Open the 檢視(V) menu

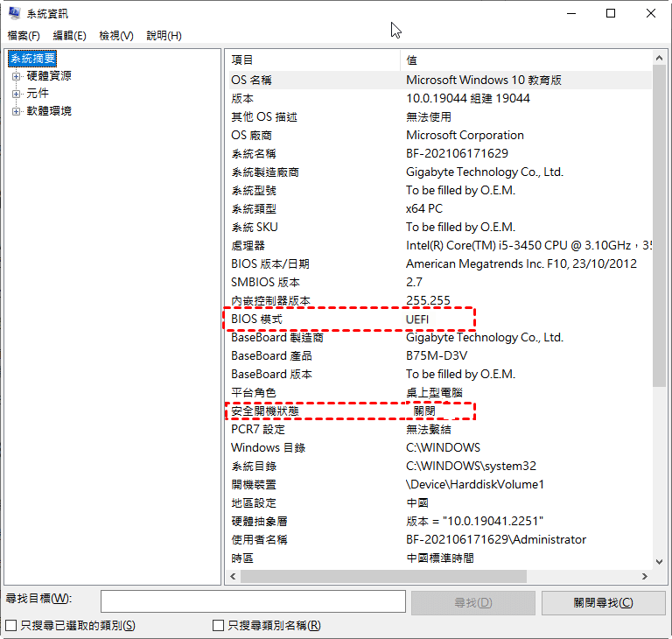tap(116, 36)
